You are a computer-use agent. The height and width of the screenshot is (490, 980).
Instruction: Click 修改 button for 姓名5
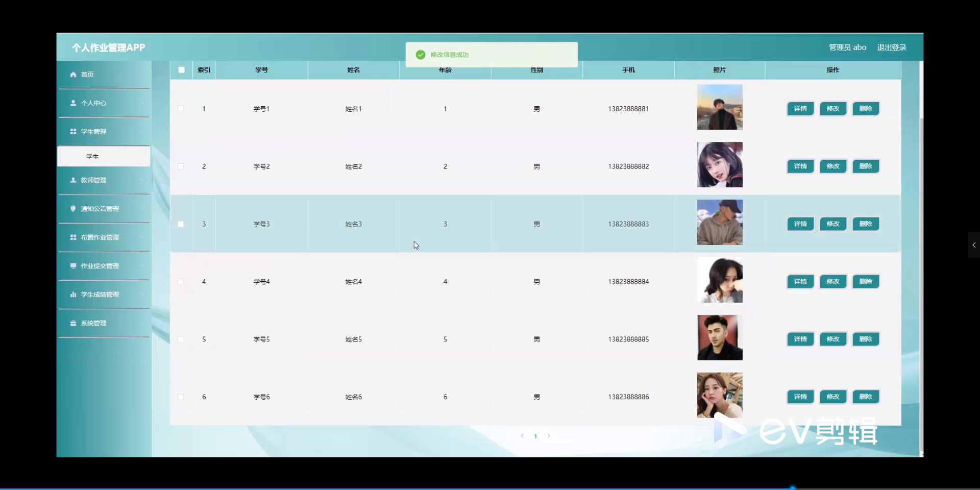833,339
